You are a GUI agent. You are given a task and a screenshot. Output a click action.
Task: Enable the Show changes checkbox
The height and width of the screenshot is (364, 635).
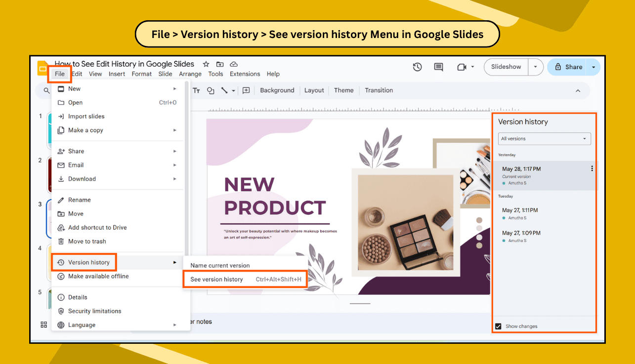[x=499, y=326]
